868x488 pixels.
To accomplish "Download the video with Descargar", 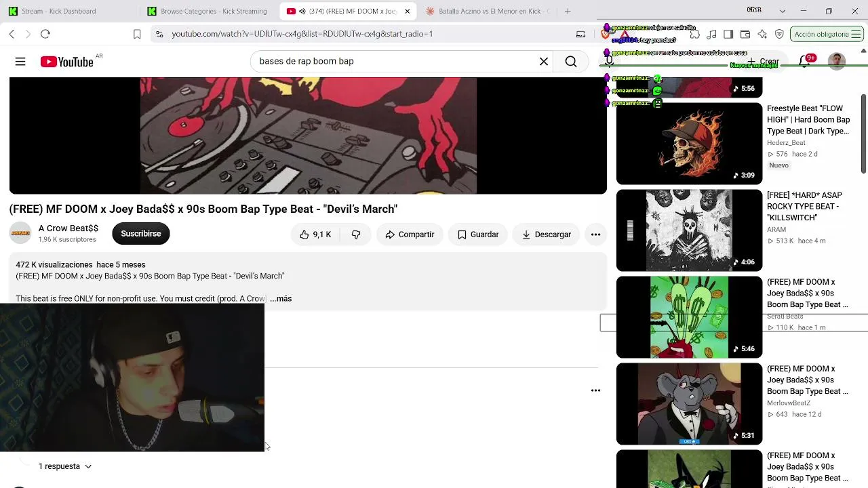I will (x=547, y=235).
